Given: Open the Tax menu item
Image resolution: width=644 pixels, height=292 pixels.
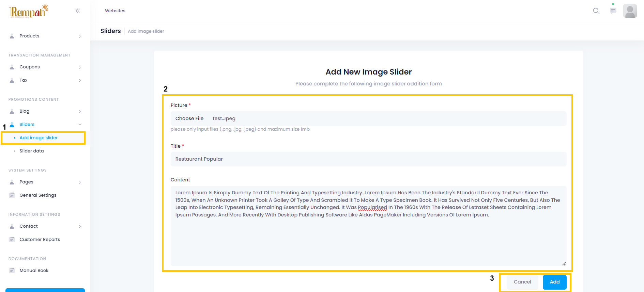Looking at the screenshot, I should click(x=24, y=80).
